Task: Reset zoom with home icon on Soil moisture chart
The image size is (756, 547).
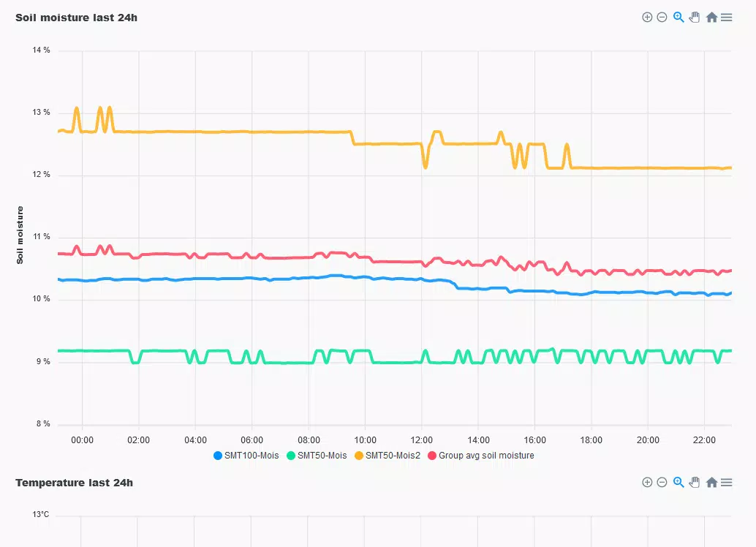Action: (711, 18)
